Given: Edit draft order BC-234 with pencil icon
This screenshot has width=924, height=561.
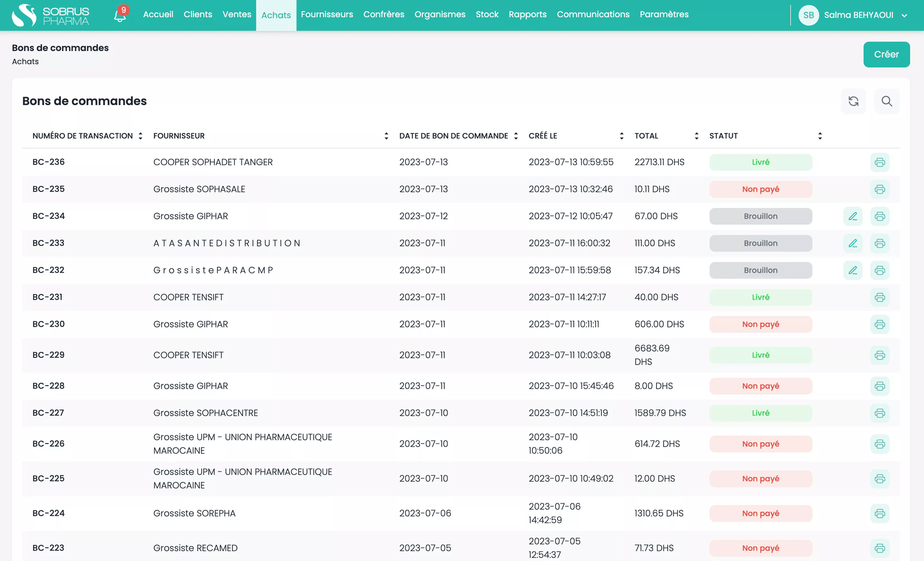Looking at the screenshot, I should click(x=853, y=216).
